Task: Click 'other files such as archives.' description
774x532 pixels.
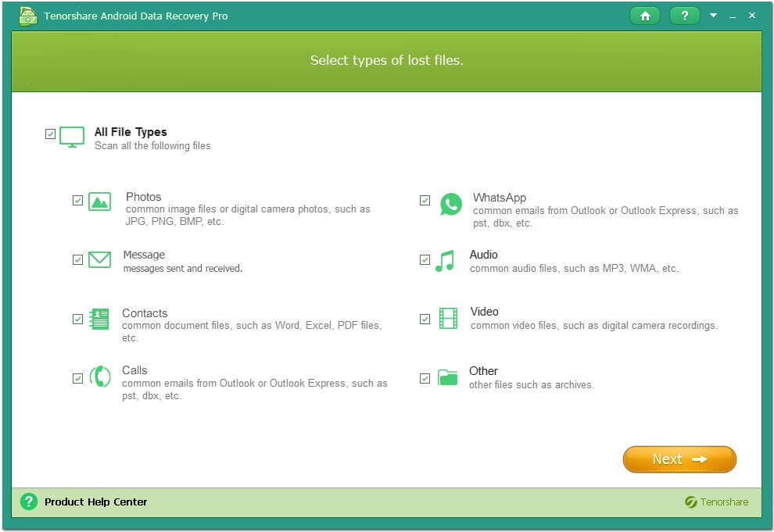Action: (532, 384)
